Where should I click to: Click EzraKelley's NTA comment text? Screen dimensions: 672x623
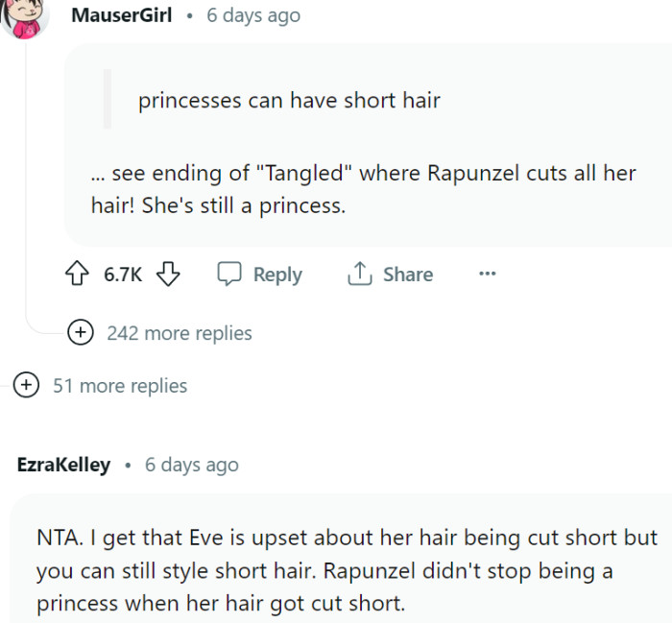(x=346, y=572)
